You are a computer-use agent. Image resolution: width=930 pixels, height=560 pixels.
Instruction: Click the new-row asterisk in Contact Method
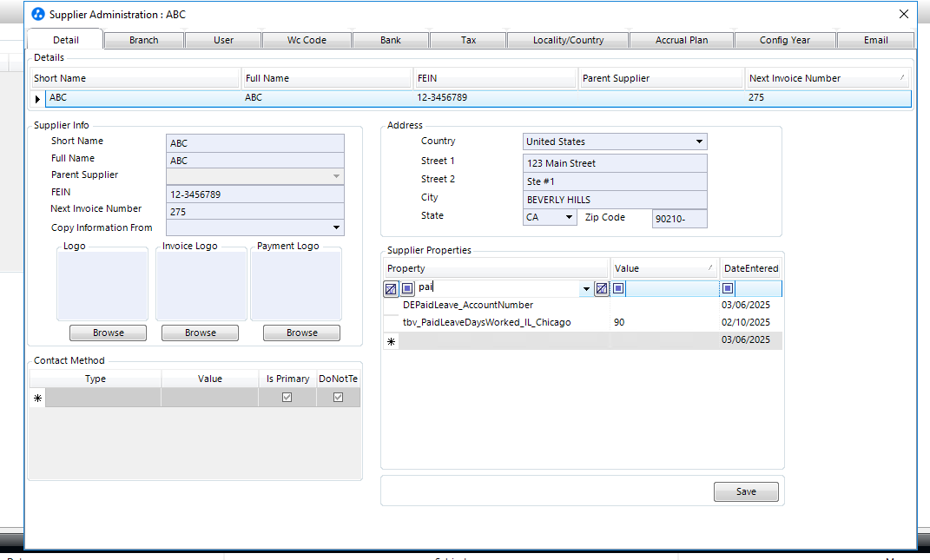[37, 398]
